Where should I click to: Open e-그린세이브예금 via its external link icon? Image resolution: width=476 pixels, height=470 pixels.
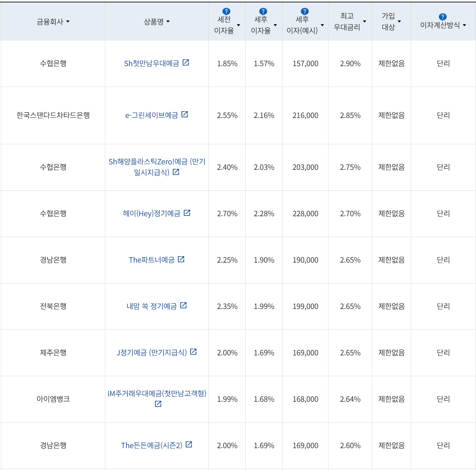[185, 115]
